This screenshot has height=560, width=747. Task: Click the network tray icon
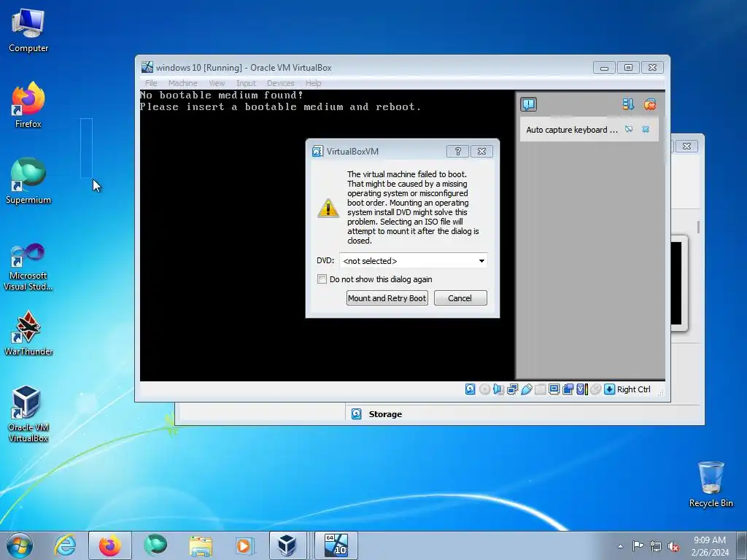[x=656, y=546]
